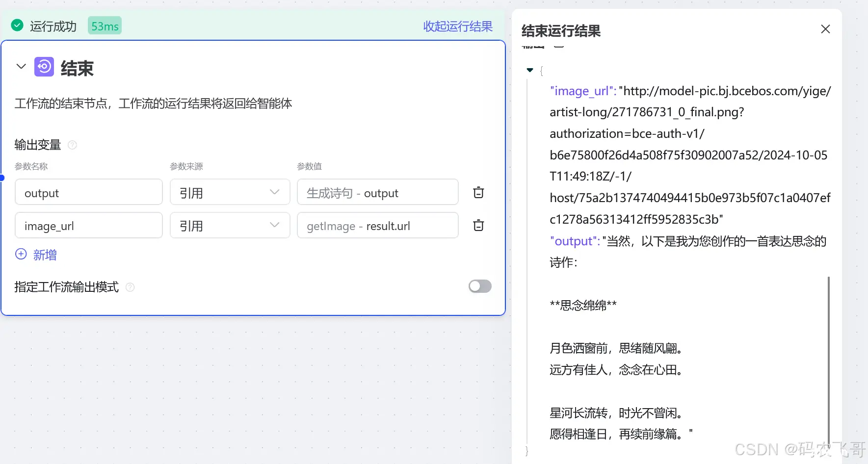
Task: Click the "output" key in JSON result
Action: pos(575,241)
